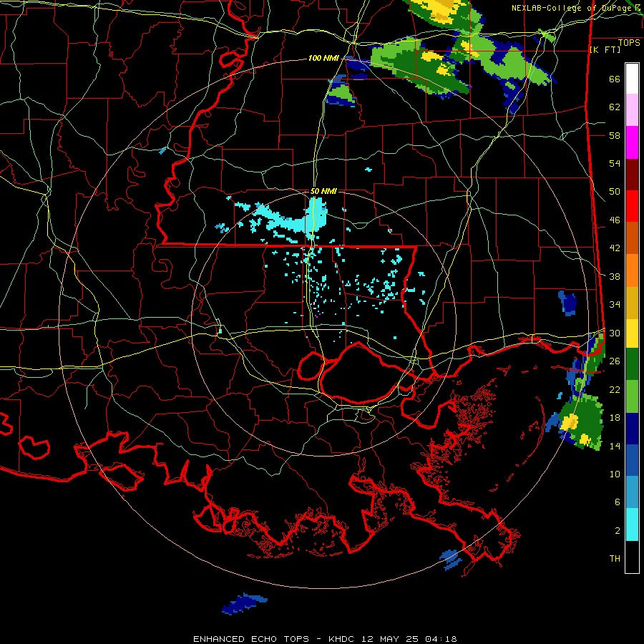This screenshot has width=644, height=644.
Task: Click the light green legend swatch
Action: 632,396
